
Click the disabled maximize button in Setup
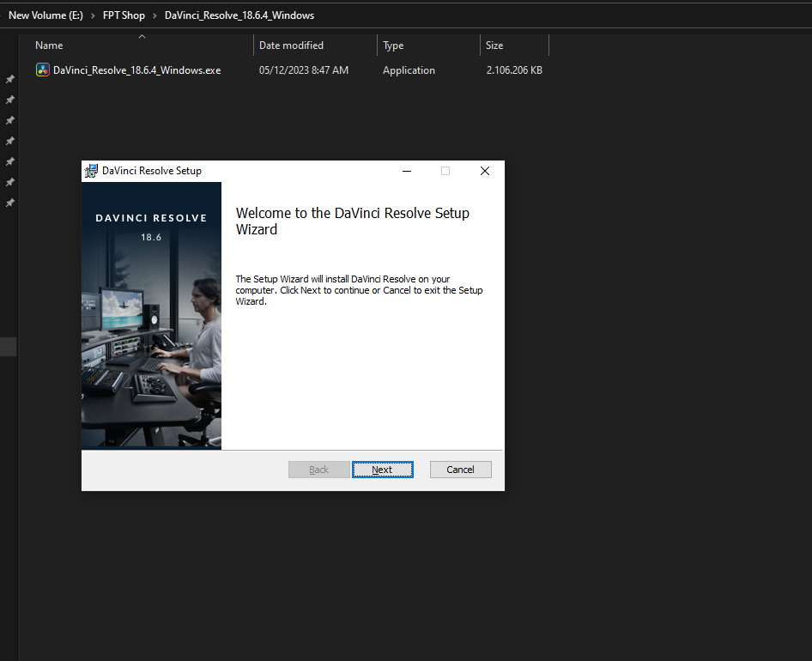445,171
